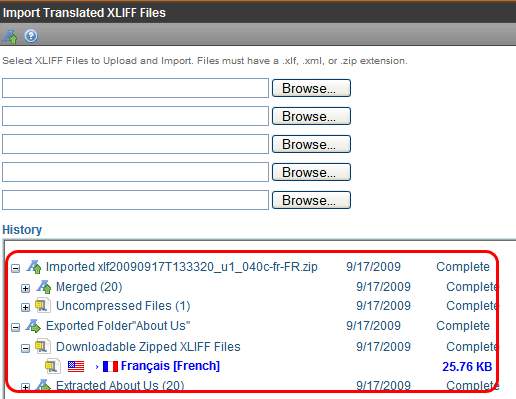This screenshot has width=516, height=399.
Task: Click the export icon beside Exported Folder
Action: (x=34, y=326)
